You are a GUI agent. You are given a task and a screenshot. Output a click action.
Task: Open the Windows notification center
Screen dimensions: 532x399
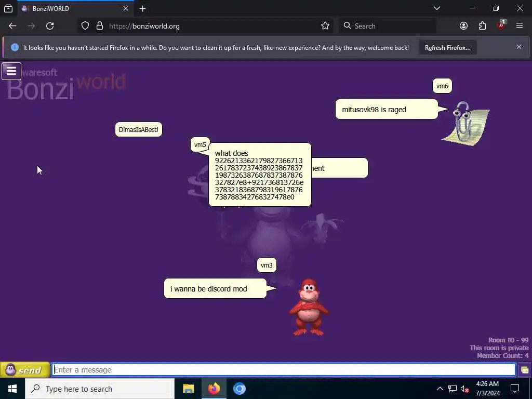[515, 389]
